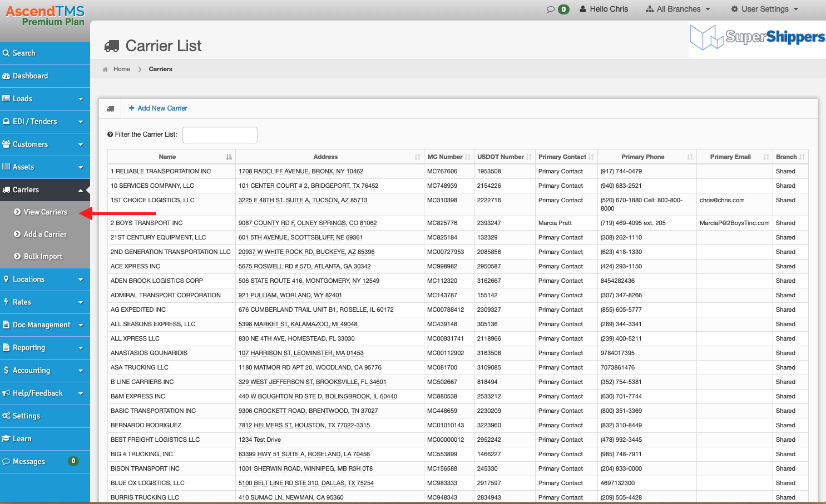Click the Settings gears icon
826x504 pixels.
click(6, 416)
